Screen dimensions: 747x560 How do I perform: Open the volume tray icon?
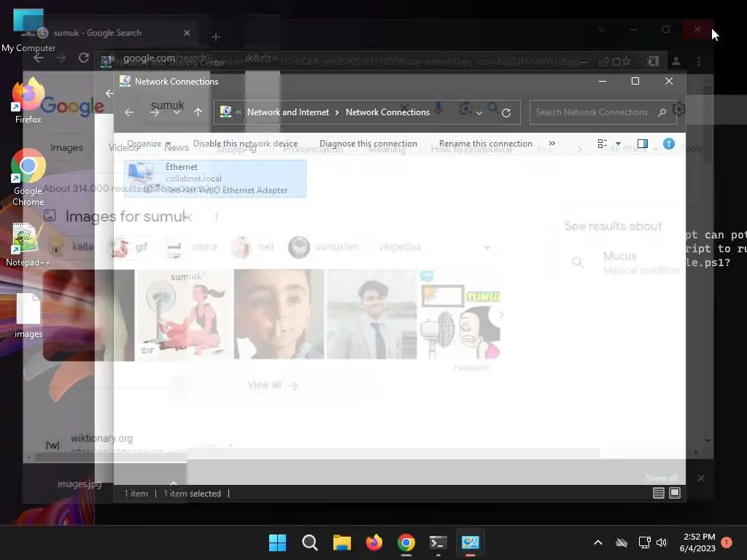[x=661, y=542]
